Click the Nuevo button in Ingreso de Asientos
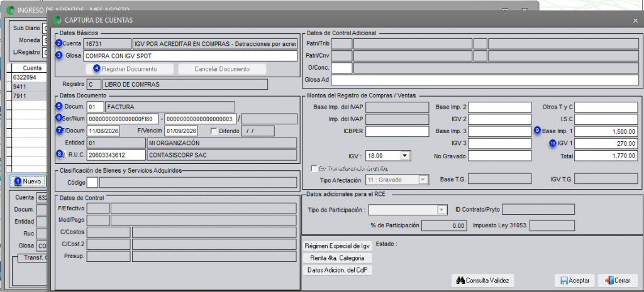The width and height of the screenshot is (644, 292). [28, 181]
